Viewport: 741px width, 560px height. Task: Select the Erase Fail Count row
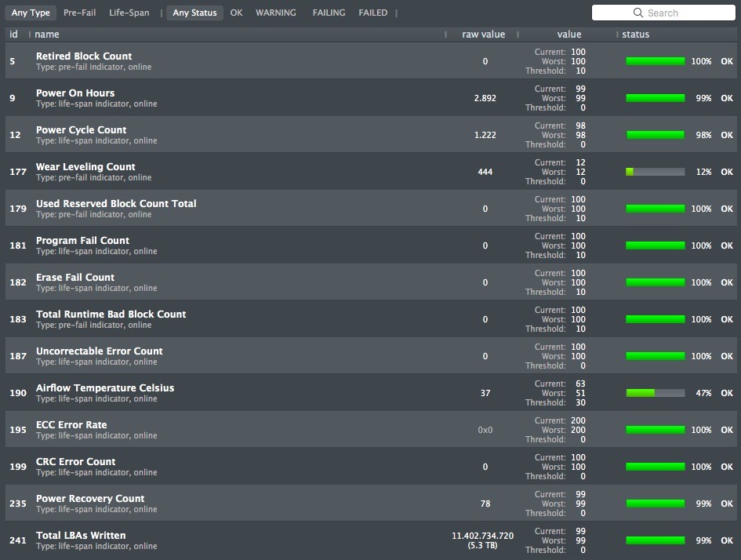(370, 282)
